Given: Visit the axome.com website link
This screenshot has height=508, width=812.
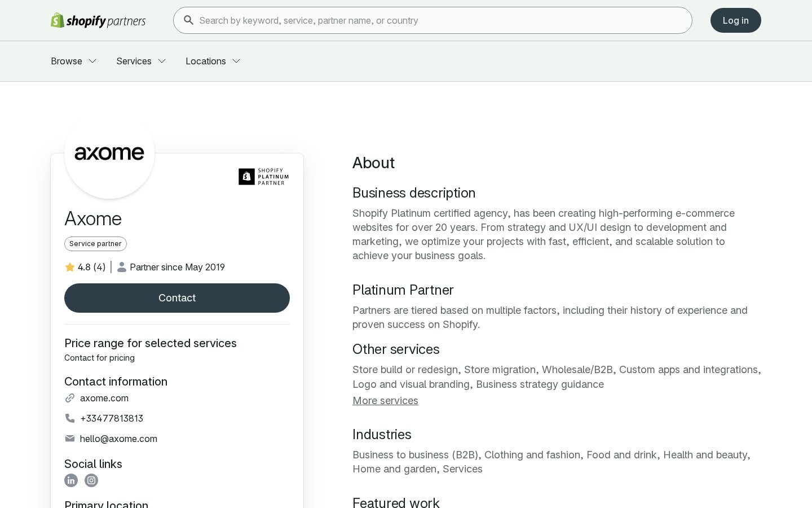Looking at the screenshot, I should click(104, 398).
